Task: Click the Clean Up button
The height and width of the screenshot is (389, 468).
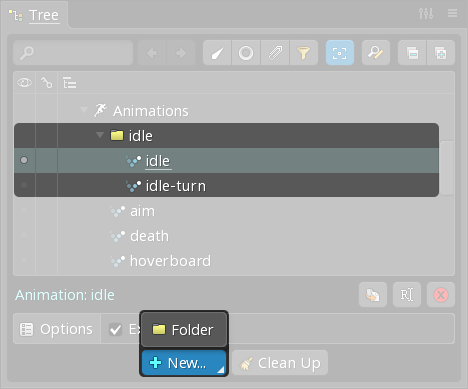Action: [x=280, y=363]
